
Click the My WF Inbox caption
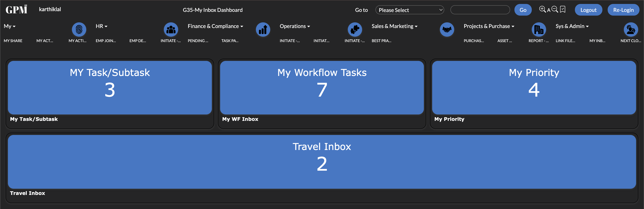pyautogui.click(x=240, y=119)
